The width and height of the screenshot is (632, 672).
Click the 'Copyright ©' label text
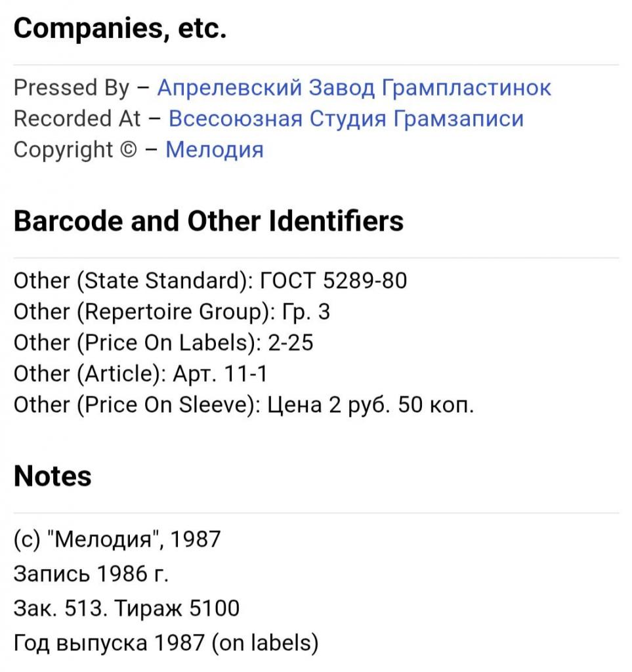click(72, 150)
